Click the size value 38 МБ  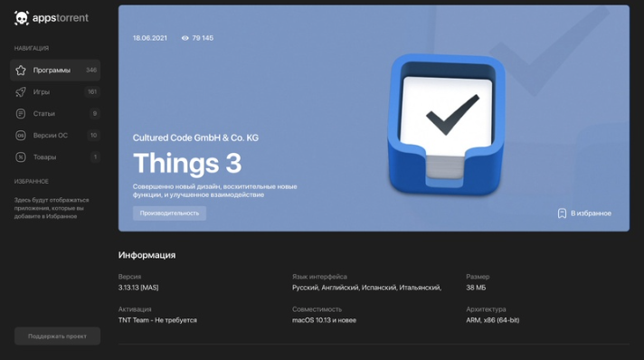[476, 288]
